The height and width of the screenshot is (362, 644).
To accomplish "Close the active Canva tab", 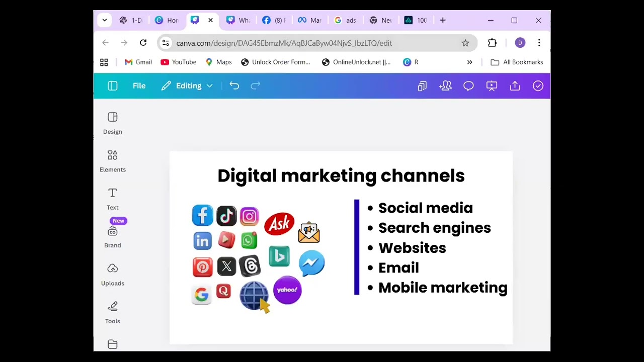I will click(210, 20).
